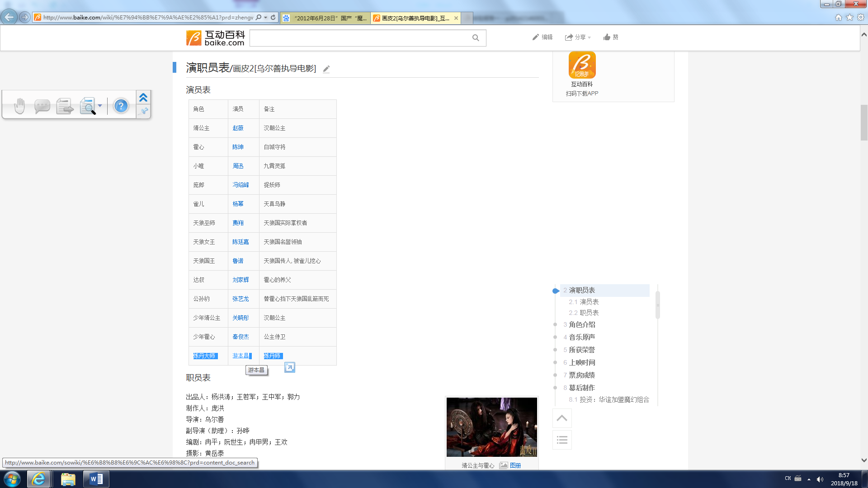
Task: Click the hand tool in floating toolbar
Action: pos(19,106)
